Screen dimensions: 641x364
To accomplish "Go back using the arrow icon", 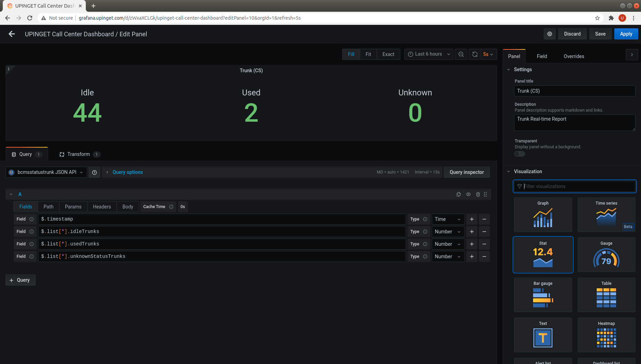I will click(12, 34).
